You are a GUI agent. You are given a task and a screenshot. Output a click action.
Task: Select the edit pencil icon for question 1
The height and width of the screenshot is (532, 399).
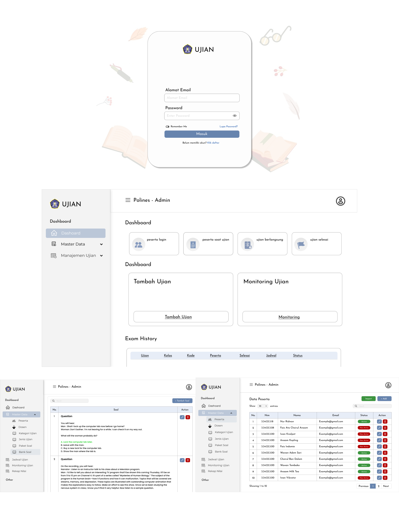[x=182, y=417]
